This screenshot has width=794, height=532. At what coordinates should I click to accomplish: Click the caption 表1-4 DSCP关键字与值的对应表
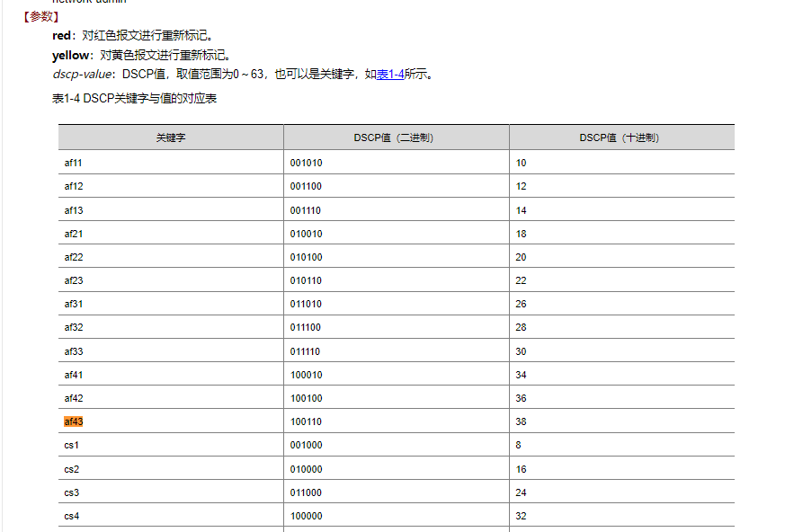pyautogui.click(x=134, y=98)
